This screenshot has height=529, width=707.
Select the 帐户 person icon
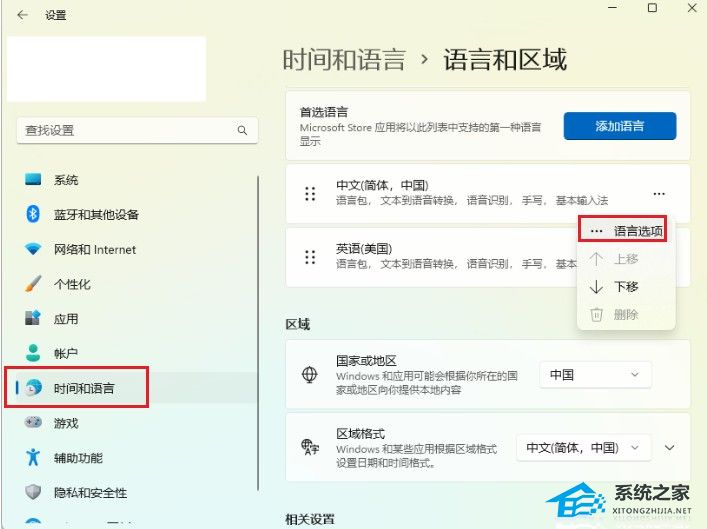(x=33, y=353)
